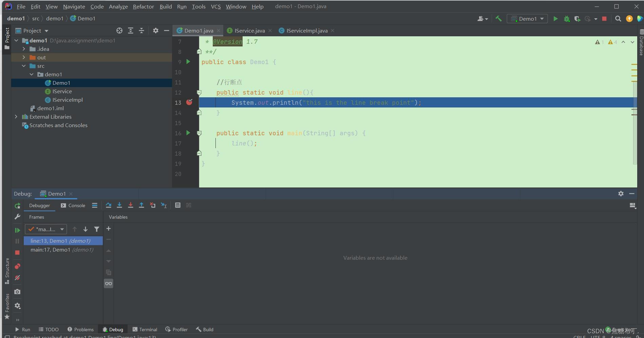View breakpoints double red circles icon
This screenshot has width=644, height=338.
tap(17, 266)
